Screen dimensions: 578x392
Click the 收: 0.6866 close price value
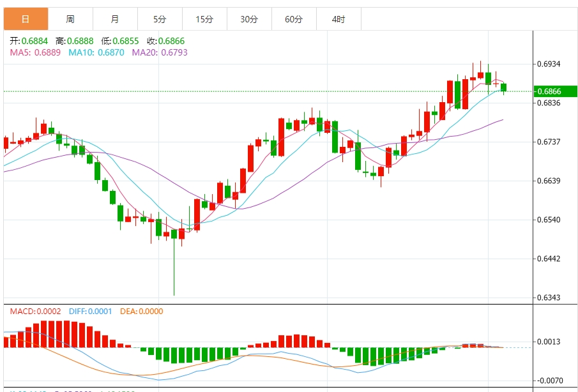tap(165, 41)
